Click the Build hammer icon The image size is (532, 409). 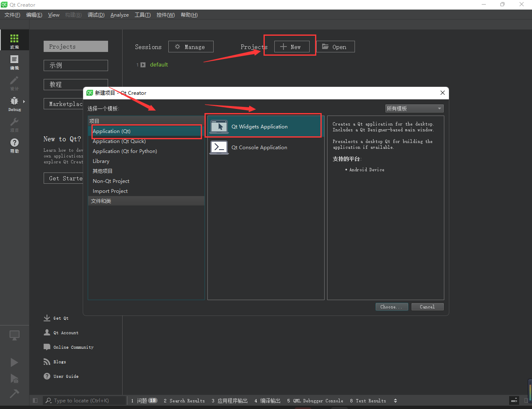(x=15, y=393)
